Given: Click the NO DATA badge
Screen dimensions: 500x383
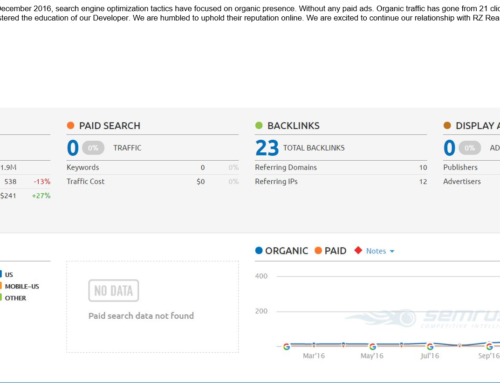Looking at the screenshot, I should tap(113, 291).
